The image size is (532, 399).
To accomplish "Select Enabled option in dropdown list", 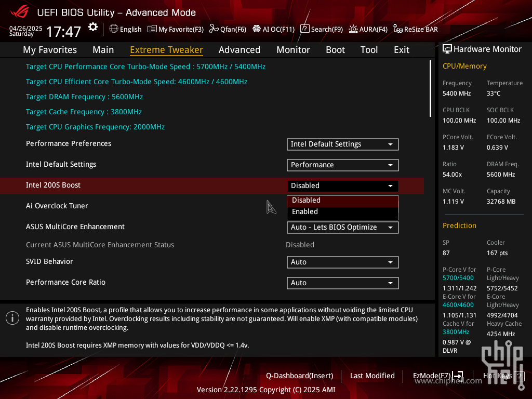I will click(x=343, y=212).
